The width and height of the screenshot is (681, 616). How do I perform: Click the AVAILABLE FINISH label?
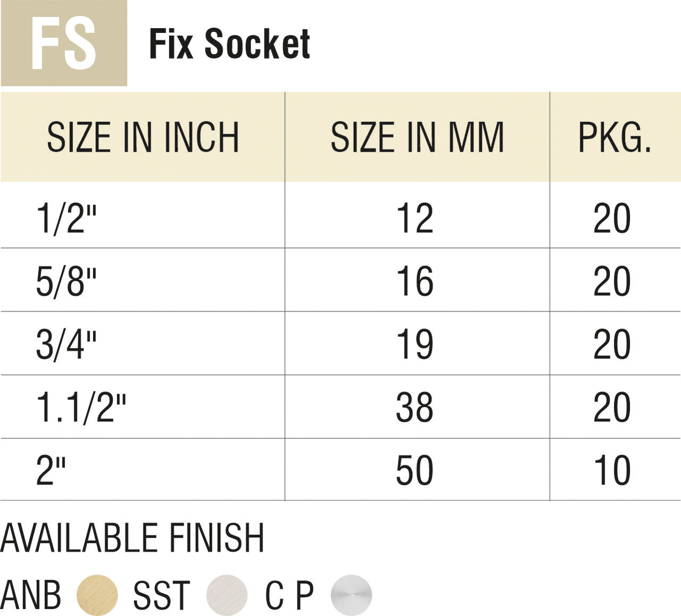(x=132, y=538)
